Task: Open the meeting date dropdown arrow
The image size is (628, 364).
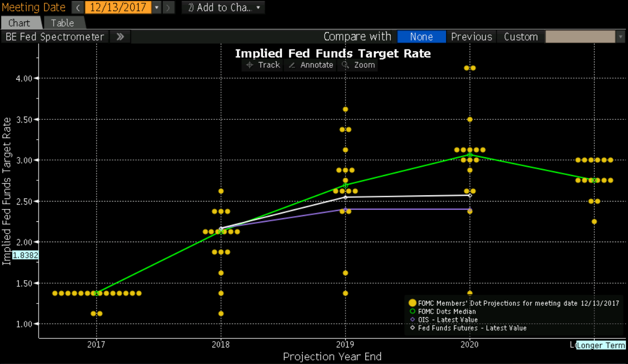Action: tap(157, 8)
